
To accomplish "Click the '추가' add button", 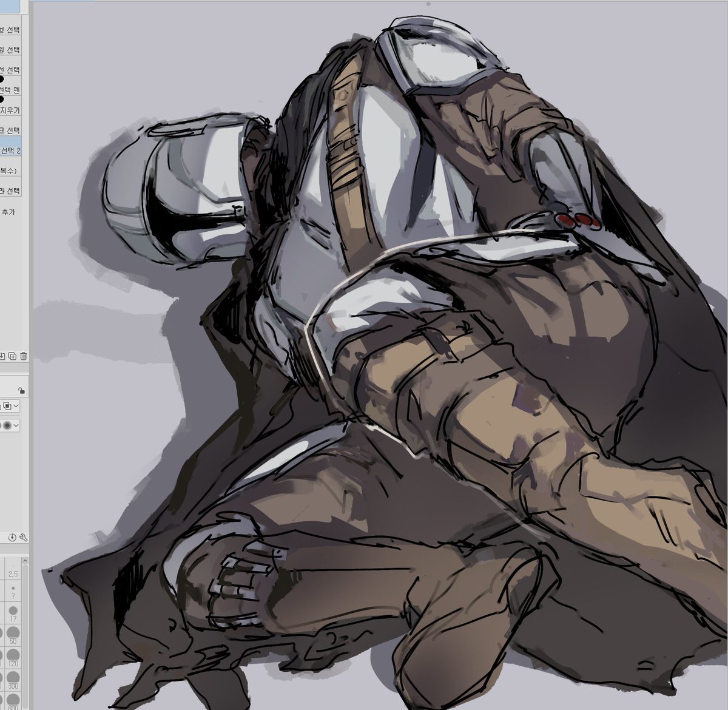I will [x=8, y=212].
